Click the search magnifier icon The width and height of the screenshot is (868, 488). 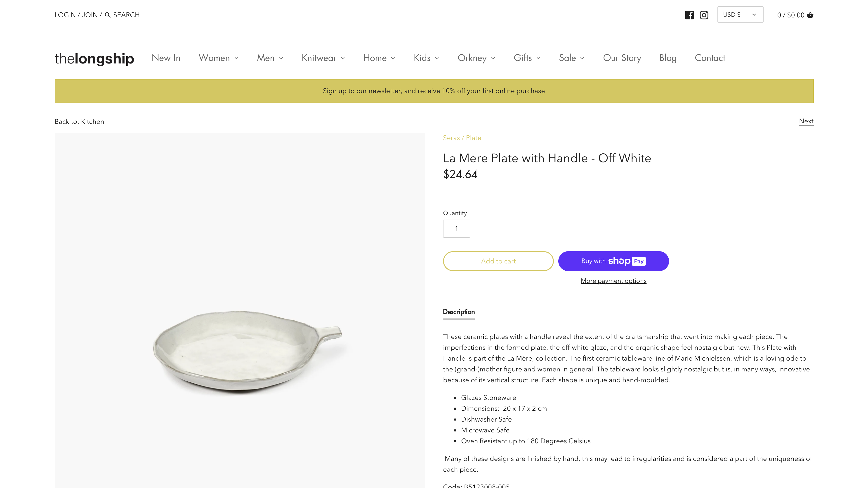pyautogui.click(x=108, y=15)
